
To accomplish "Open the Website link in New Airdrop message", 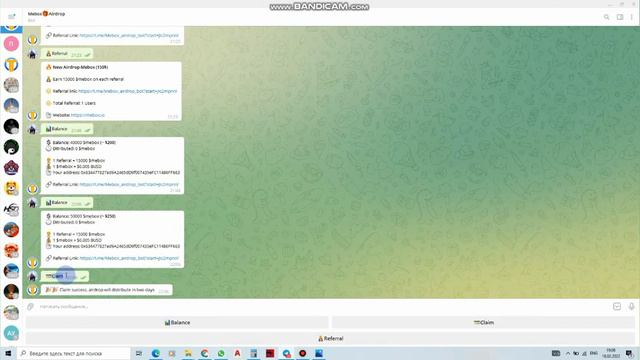I will coord(88,115).
